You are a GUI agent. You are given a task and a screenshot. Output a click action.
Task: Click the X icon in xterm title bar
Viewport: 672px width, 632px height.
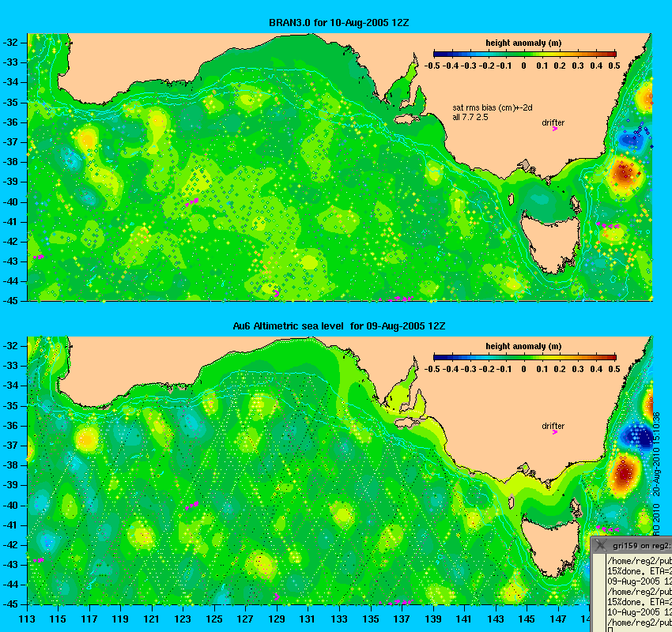point(602,545)
